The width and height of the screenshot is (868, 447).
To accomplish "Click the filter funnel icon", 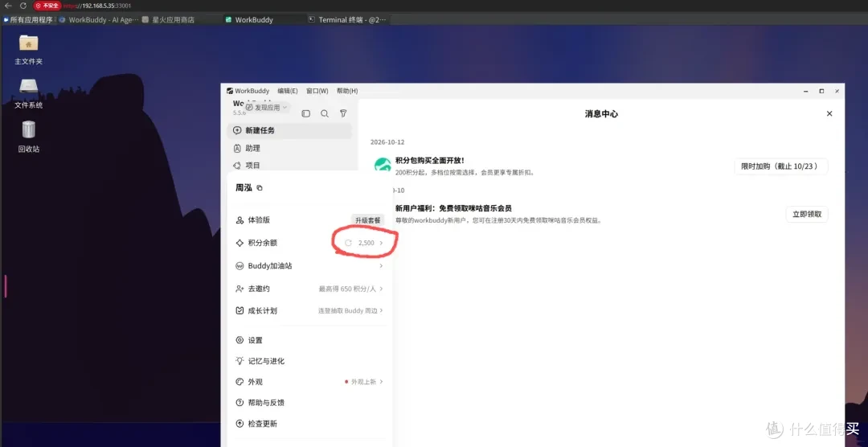I will (343, 113).
